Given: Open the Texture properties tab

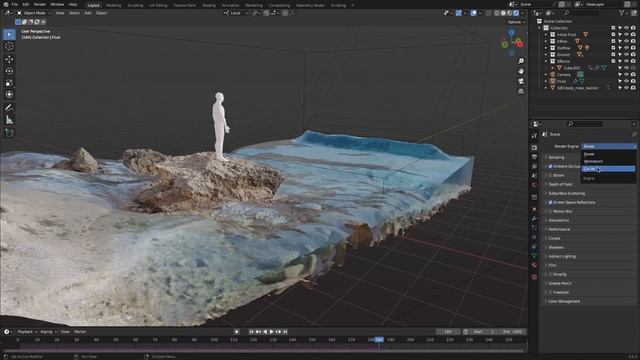Looking at the screenshot, I should point(534,277).
